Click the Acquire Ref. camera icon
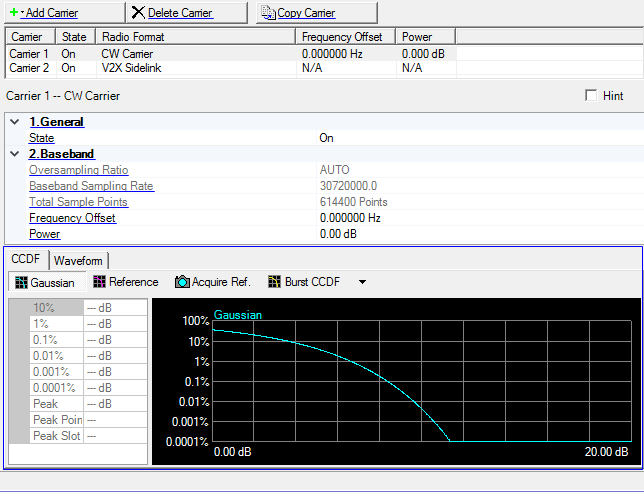 pos(182,283)
